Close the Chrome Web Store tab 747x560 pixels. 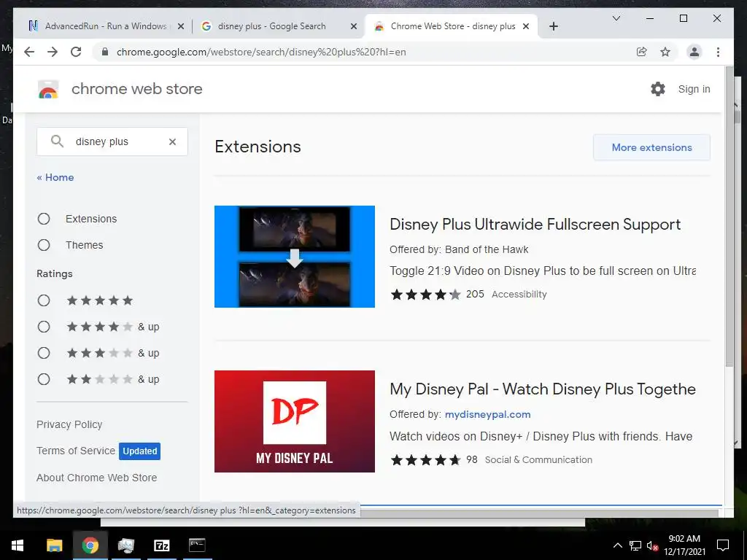(x=526, y=27)
